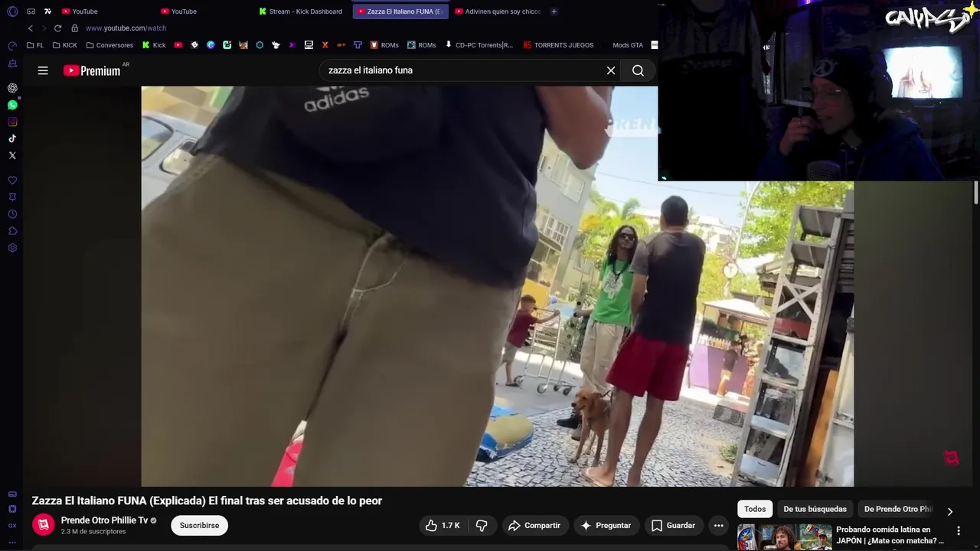
Task: Open the Prende Otro Phillie Tv channel avatar
Action: coord(44,525)
